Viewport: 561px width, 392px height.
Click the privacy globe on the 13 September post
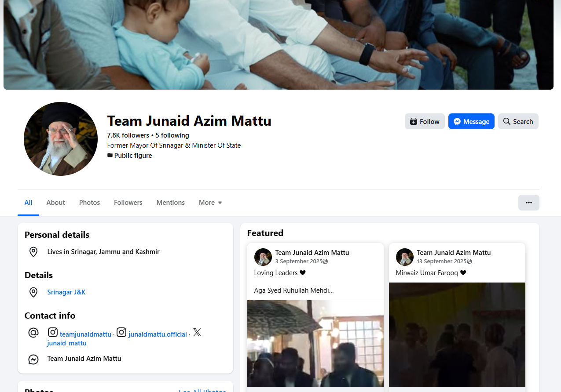[x=469, y=261]
